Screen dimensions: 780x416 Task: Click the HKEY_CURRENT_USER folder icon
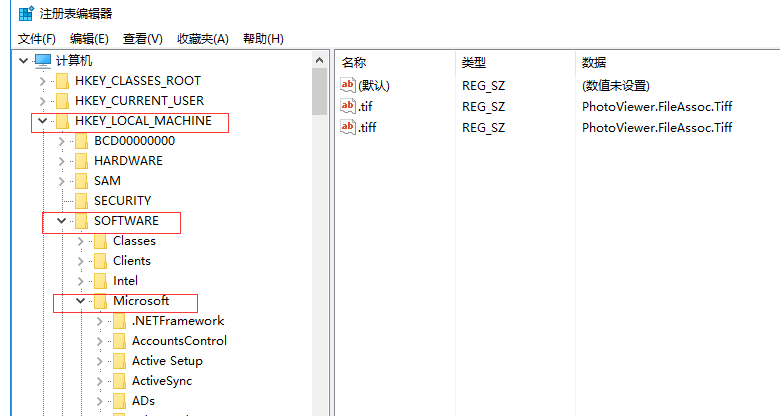[62, 101]
